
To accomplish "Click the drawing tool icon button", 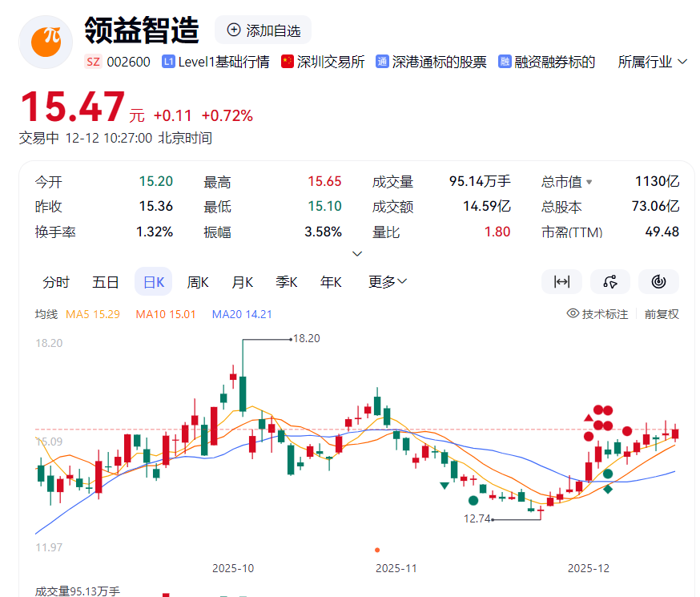I will [610, 282].
